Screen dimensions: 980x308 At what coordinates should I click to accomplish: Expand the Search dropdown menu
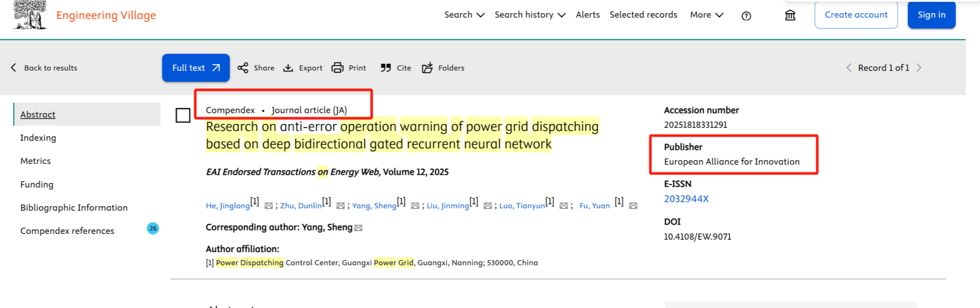(464, 15)
